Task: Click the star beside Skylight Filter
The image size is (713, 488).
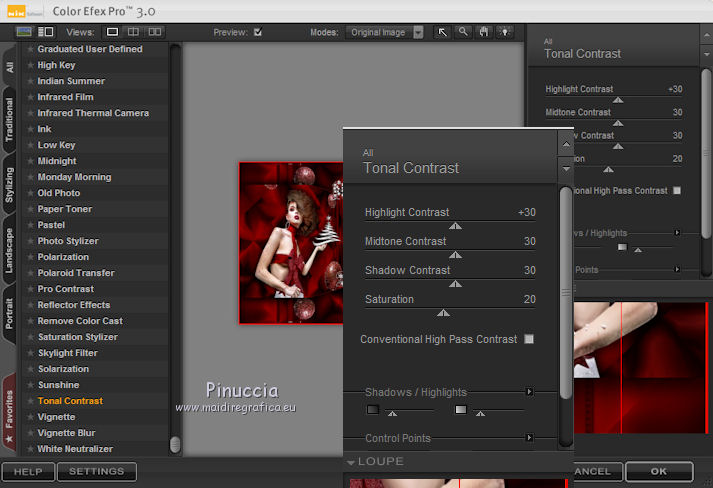Action: click(x=30, y=353)
